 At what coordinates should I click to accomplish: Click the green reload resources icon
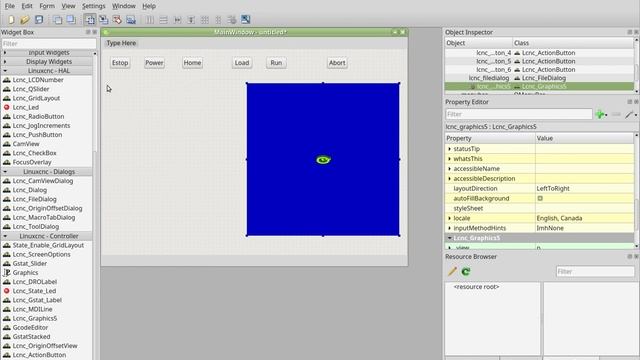tap(466, 271)
